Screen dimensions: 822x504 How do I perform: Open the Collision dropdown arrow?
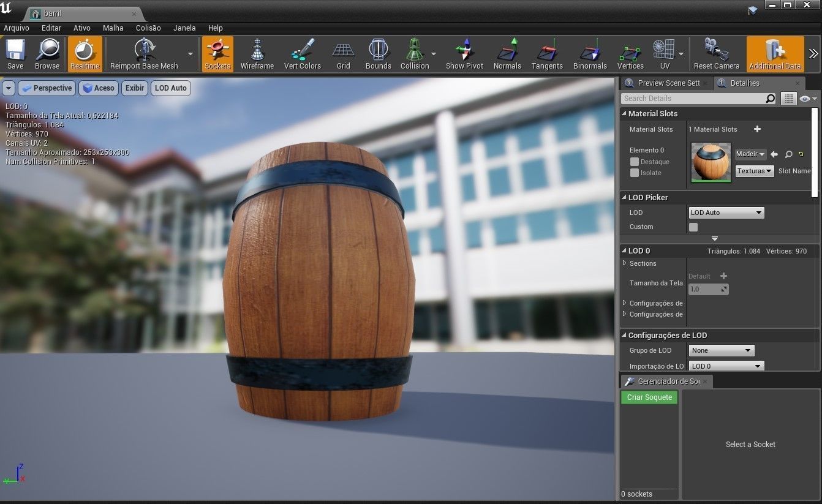[x=434, y=54]
